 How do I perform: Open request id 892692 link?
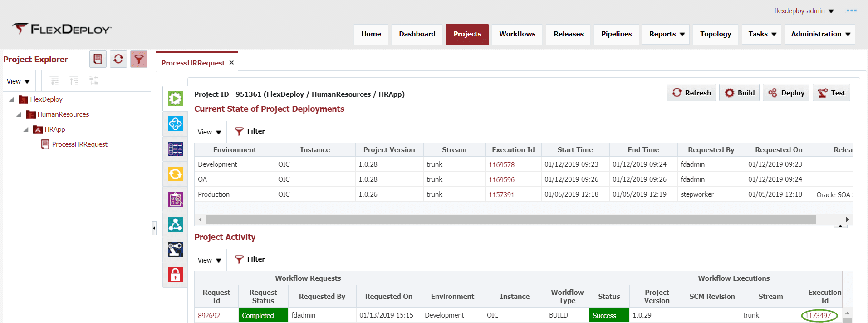tap(209, 316)
